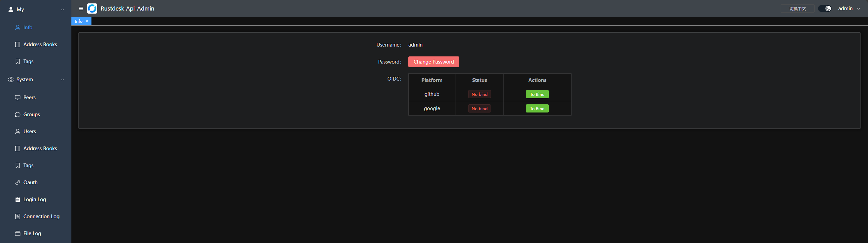
Task: Close the Info tab
Action: [x=87, y=21]
